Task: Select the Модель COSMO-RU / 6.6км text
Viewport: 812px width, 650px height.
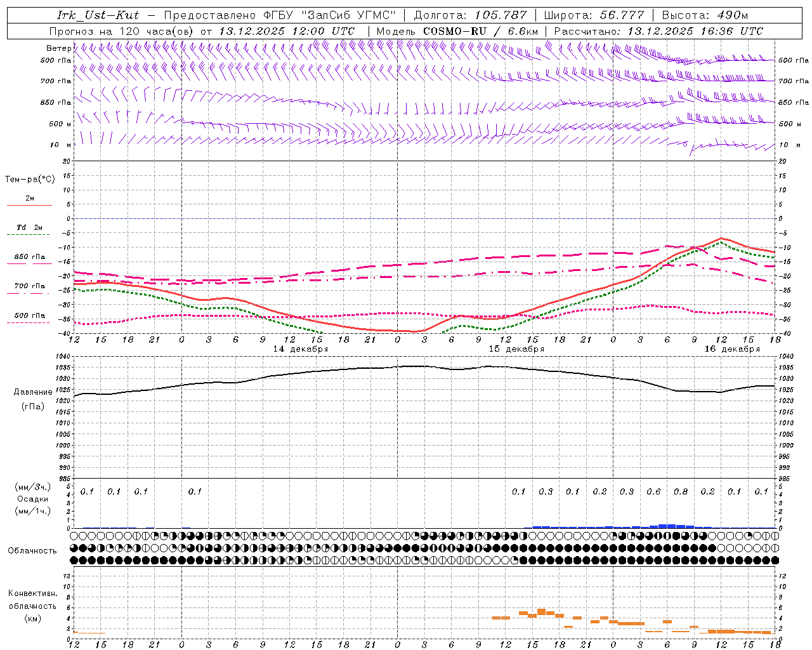Action: tap(457, 31)
